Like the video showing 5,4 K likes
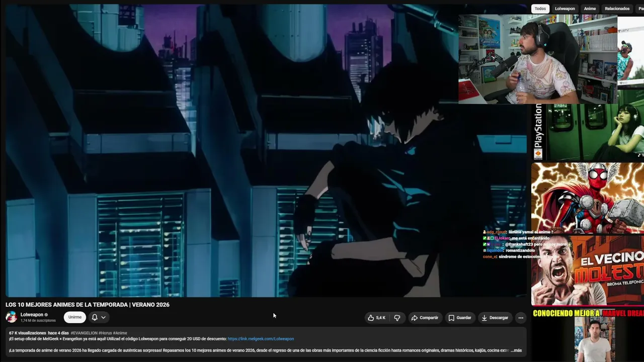 point(376,318)
